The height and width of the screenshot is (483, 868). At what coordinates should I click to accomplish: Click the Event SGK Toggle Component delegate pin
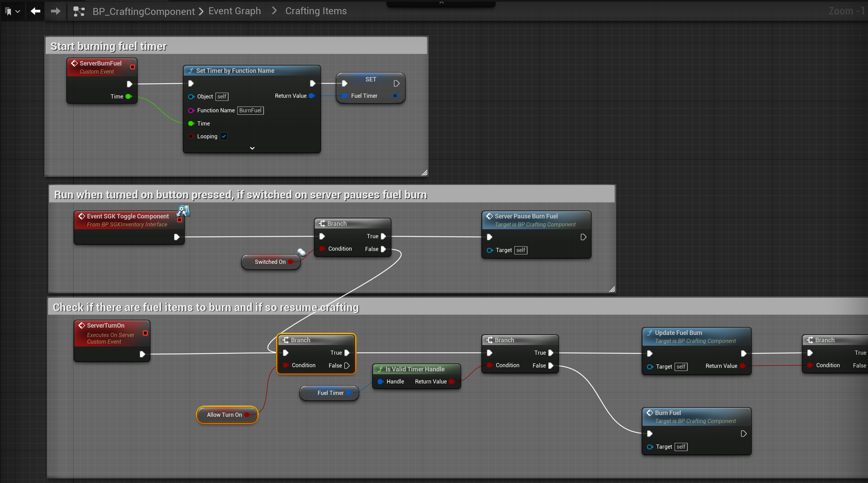tap(180, 220)
